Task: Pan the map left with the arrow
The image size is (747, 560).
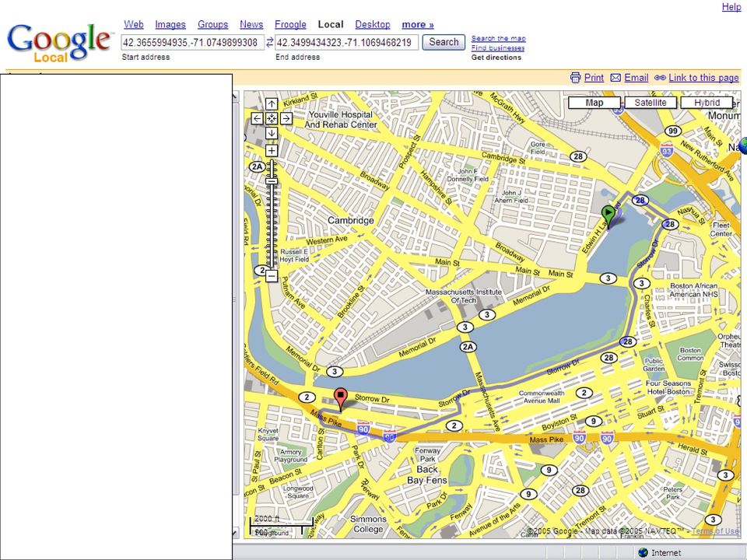Action: (x=257, y=118)
